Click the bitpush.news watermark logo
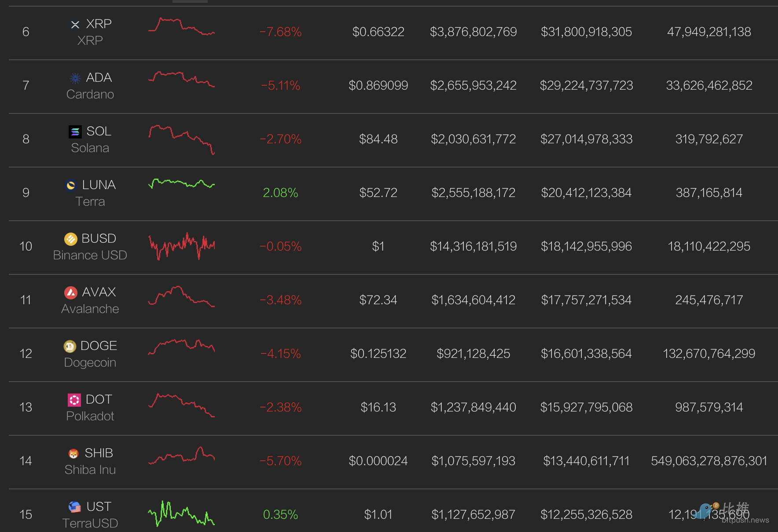 [x=730, y=513]
